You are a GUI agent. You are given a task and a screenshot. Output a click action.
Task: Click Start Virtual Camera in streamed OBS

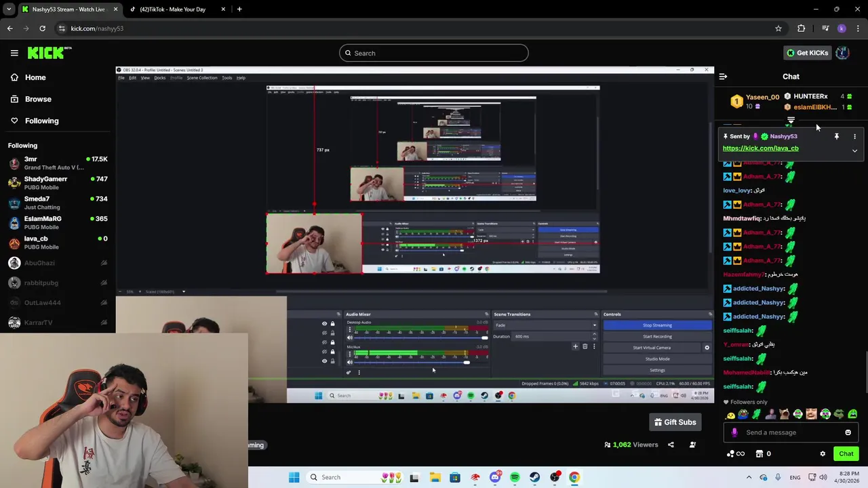pos(652,348)
